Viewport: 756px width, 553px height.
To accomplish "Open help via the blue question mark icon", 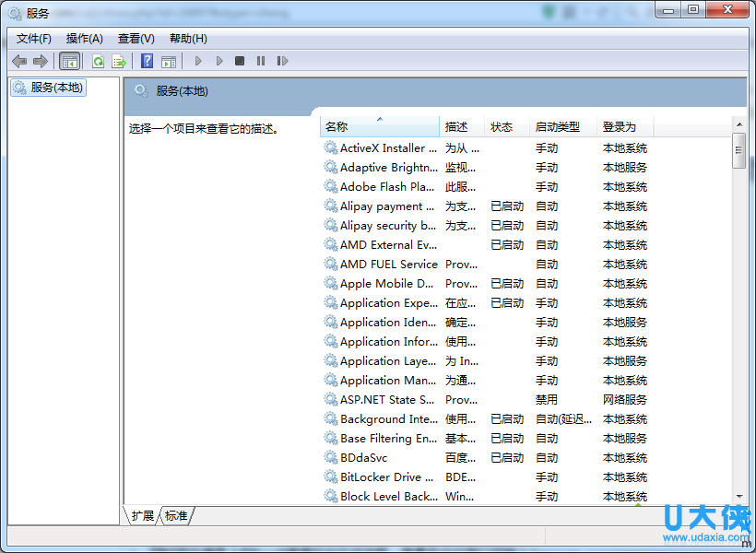I will 148,61.
